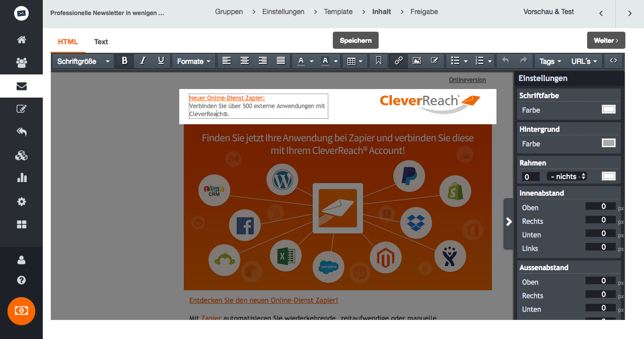Open 'Entdecken Sie den neuen Online-Dienst Zapier!' link
Viewport: 644px width, 339px height.
coord(264,300)
